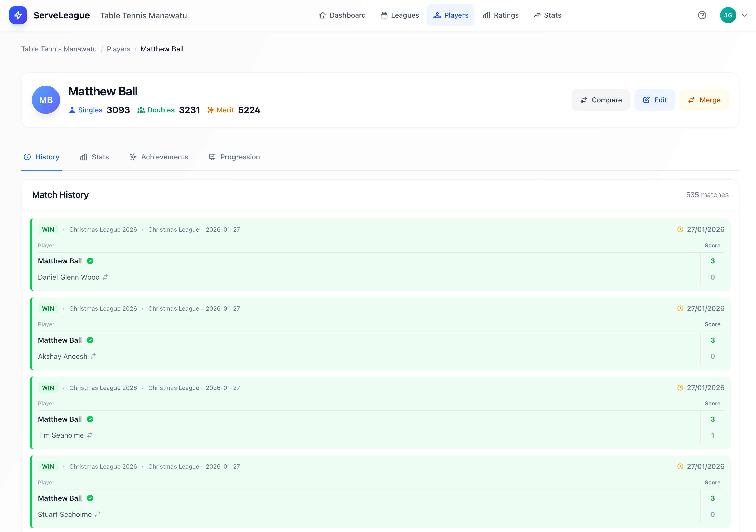Open the help question mark icon
This screenshot has width=756, height=532.
(702, 15)
